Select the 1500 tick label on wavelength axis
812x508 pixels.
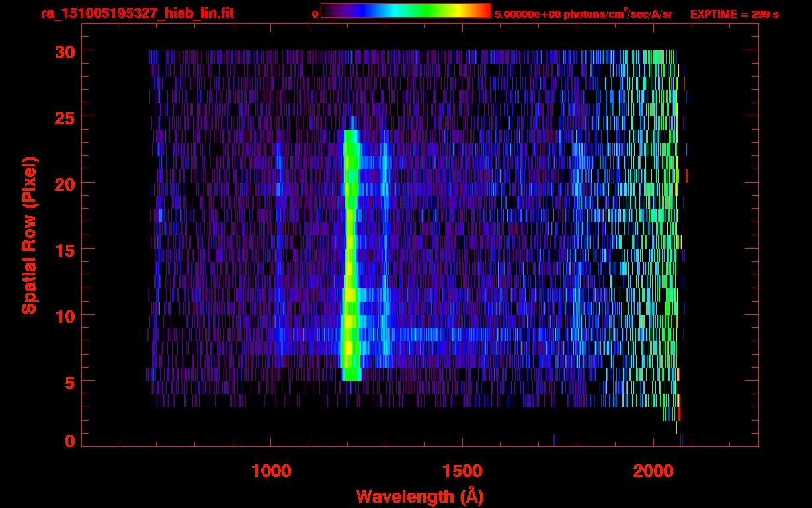click(462, 471)
